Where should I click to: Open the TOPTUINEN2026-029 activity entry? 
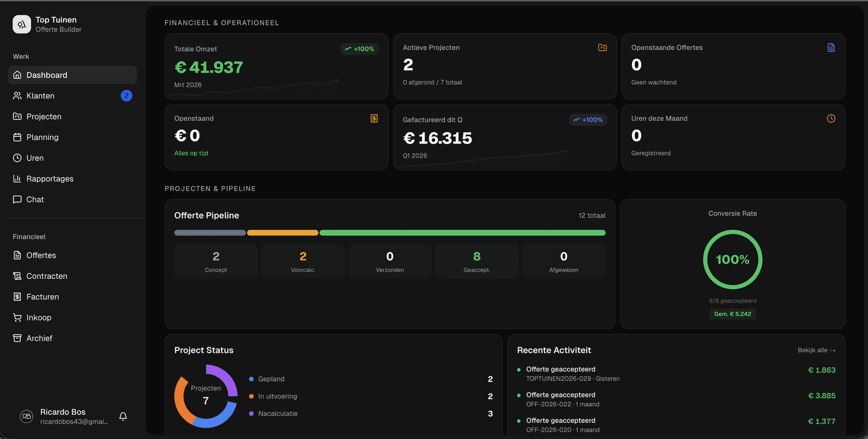click(x=572, y=374)
